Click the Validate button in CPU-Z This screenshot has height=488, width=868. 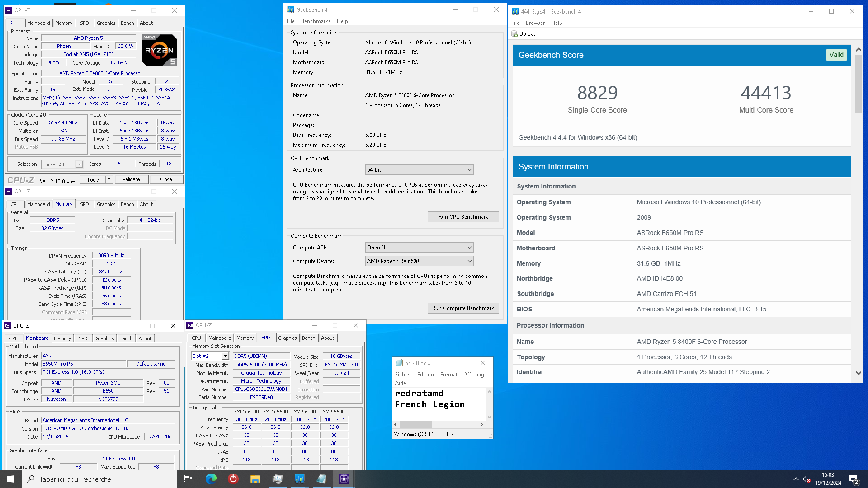pos(131,179)
